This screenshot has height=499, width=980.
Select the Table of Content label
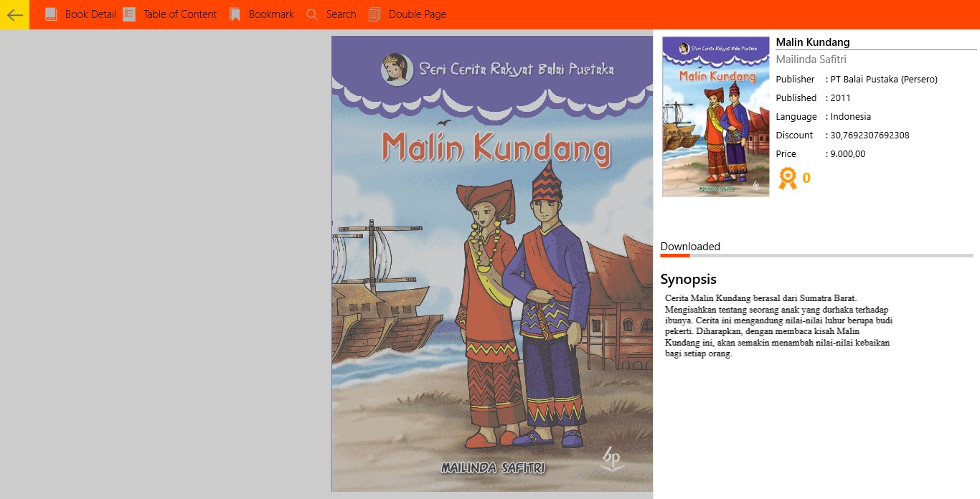(x=180, y=14)
